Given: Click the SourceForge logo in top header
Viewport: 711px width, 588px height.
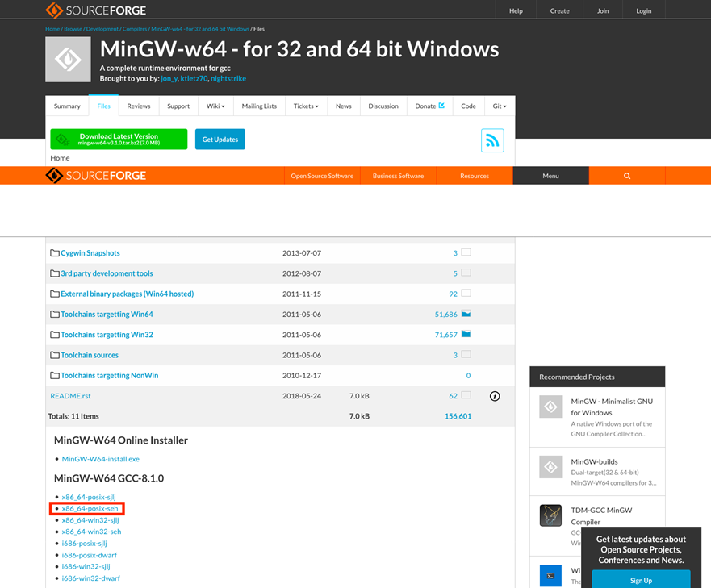Looking at the screenshot, I should click(96, 10).
